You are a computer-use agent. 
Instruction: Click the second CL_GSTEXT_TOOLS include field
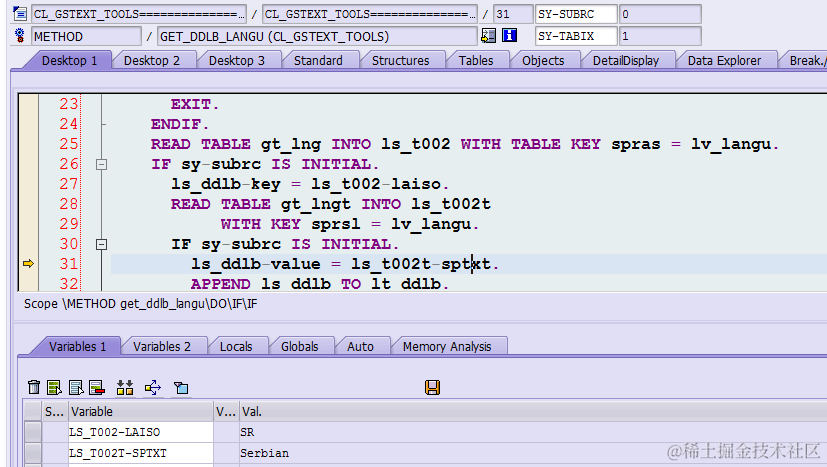[x=370, y=14]
